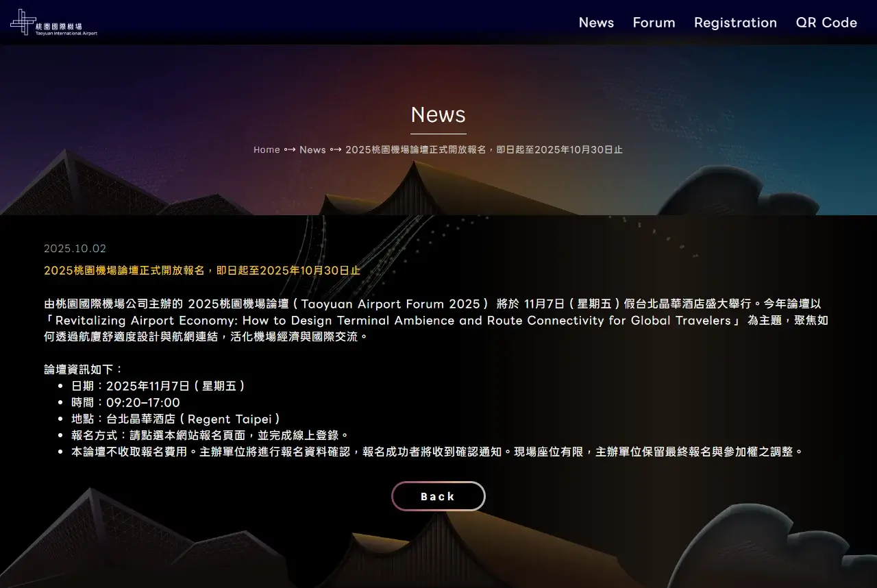
Task: Click the Regent Taipei venue bullet item
Action: point(175,419)
